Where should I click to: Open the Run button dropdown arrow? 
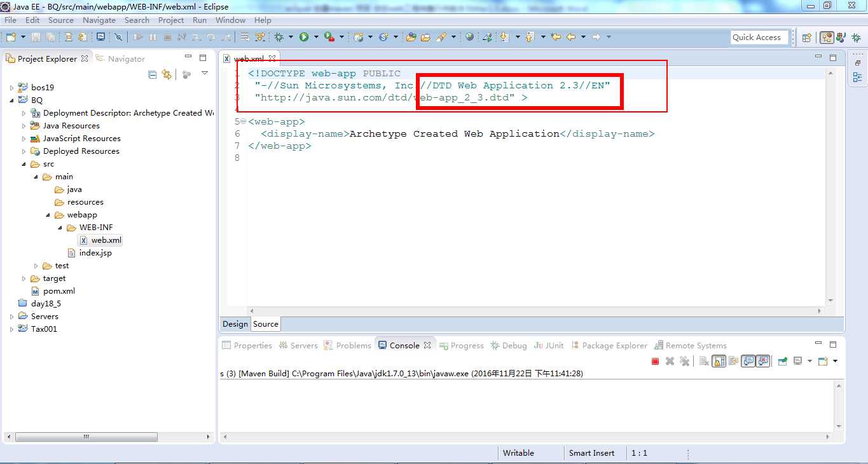coord(316,37)
